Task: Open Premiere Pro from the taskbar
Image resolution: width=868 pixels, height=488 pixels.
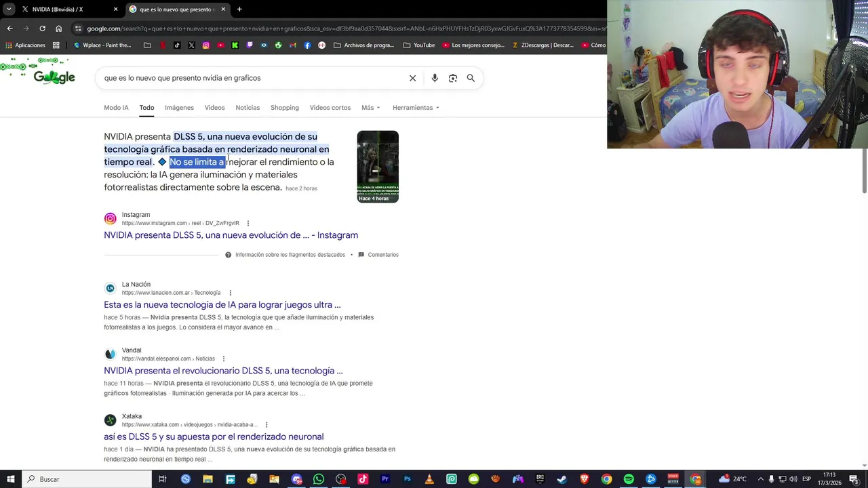Action: 384,479
